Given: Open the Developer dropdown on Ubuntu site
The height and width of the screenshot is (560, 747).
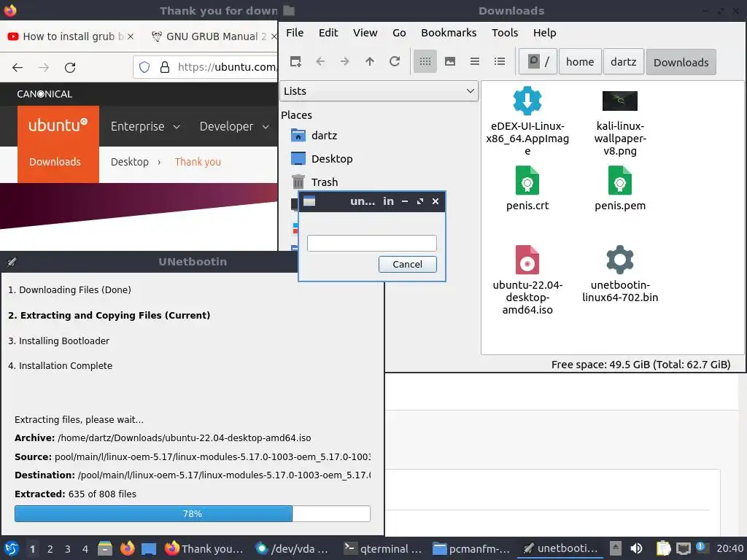Looking at the screenshot, I should pyautogui.click(x=234, y=126).
